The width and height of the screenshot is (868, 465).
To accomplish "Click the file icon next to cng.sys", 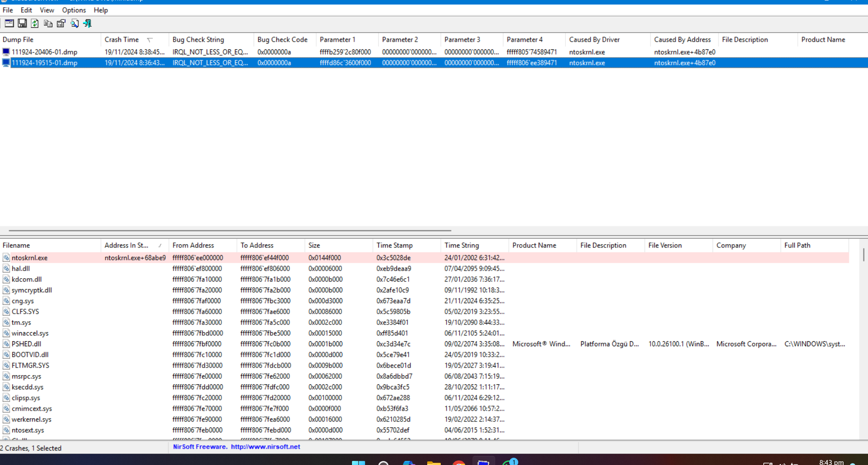I will pyautogui.click(x=6, y=301).
